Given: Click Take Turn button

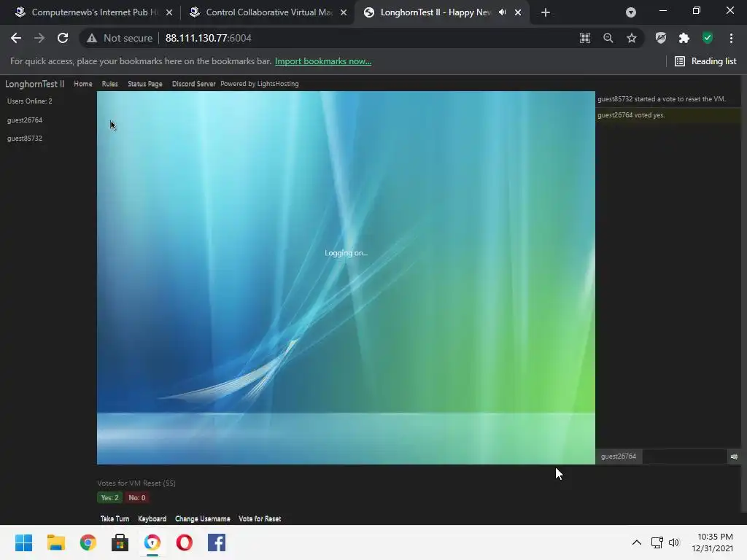Looking at the screenshot, I should click(x=115, y=518).
